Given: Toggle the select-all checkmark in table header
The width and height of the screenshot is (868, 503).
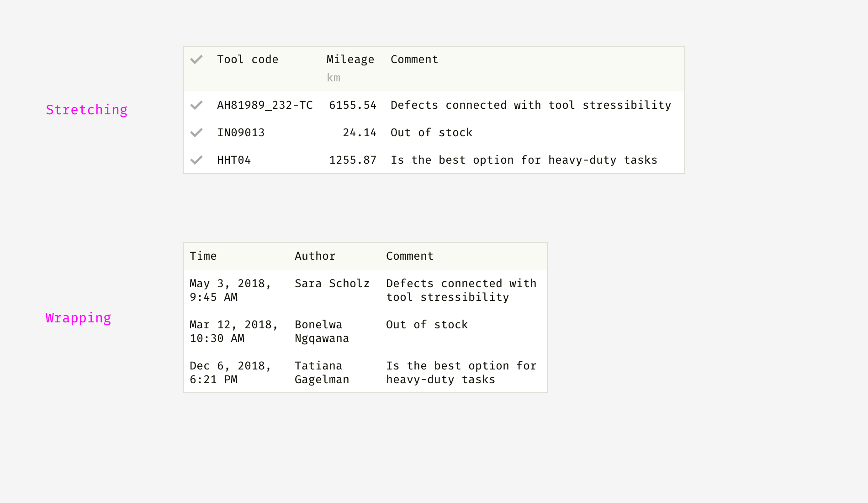Looking at the screenshot, I should pos(196,59).
